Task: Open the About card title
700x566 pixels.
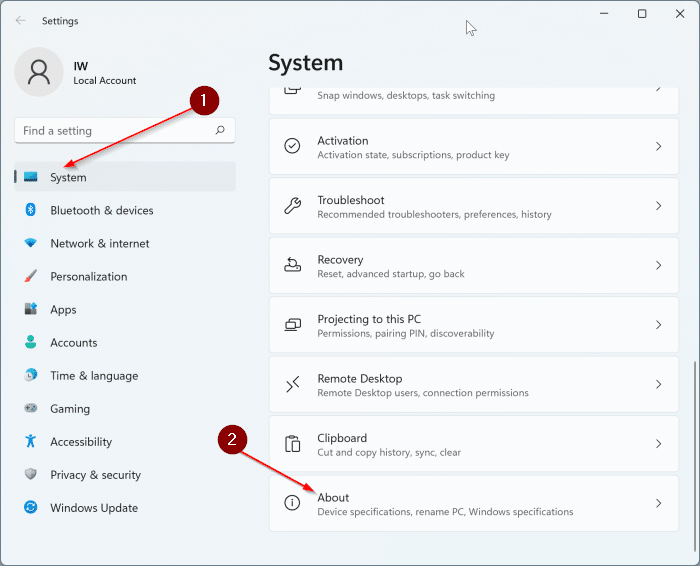Action: [333, 497]
